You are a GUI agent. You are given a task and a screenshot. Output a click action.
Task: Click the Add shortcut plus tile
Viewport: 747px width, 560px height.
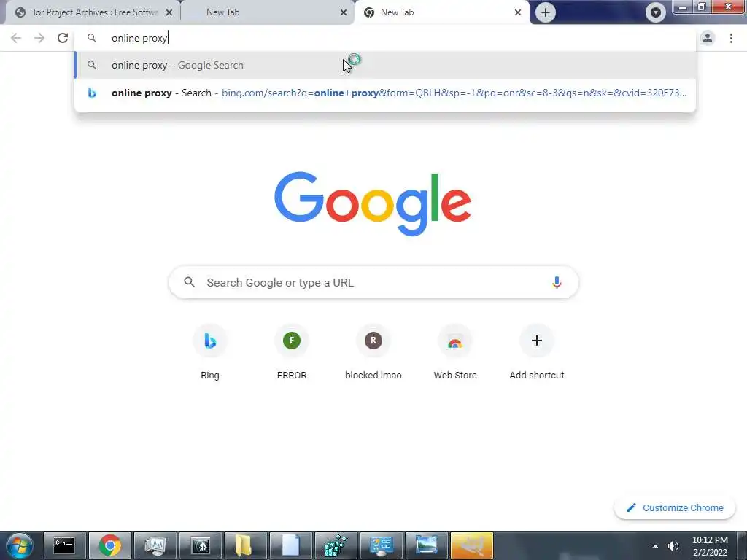537,352
